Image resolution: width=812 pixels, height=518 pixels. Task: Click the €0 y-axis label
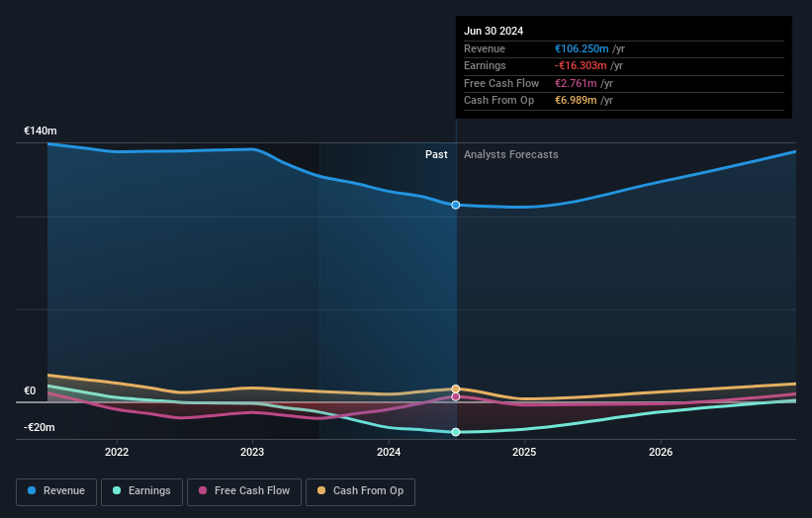pos(30,390)
